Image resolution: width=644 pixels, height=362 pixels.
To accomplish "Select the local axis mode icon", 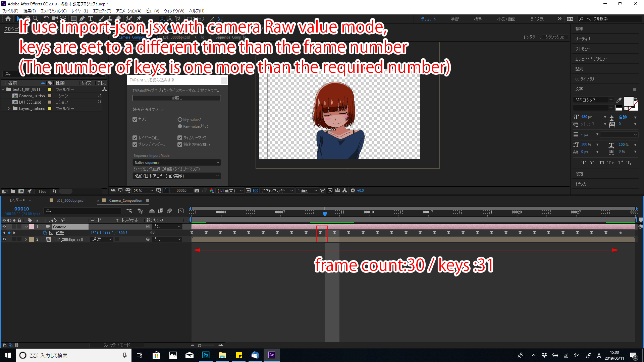I will point(162,19).
